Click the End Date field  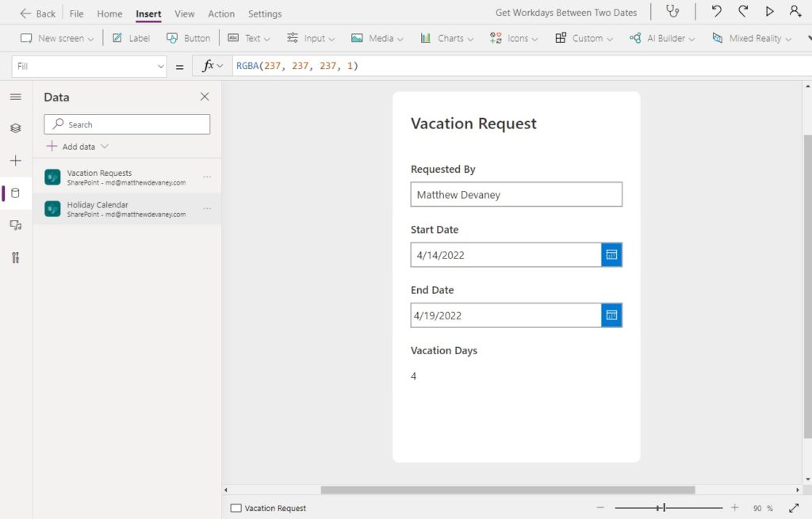pyautogui.click(x=506, y=315)
